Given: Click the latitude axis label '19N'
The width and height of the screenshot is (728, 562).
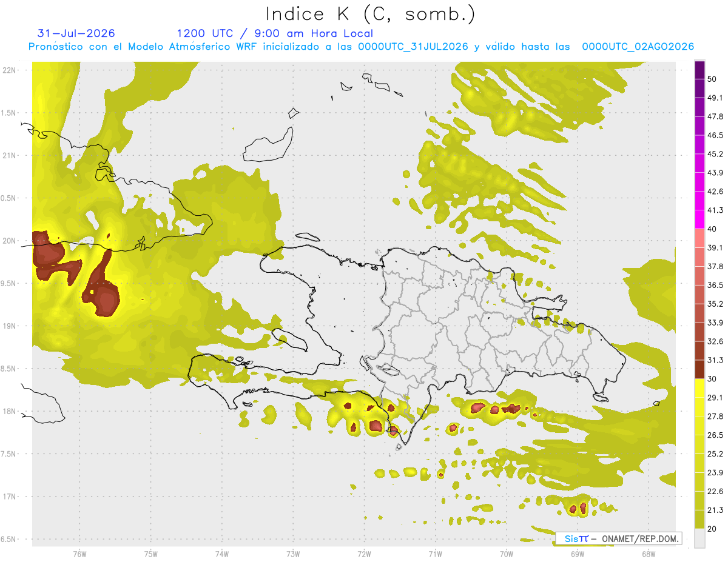Looking at the screenshot, I should tap(10, 326).
